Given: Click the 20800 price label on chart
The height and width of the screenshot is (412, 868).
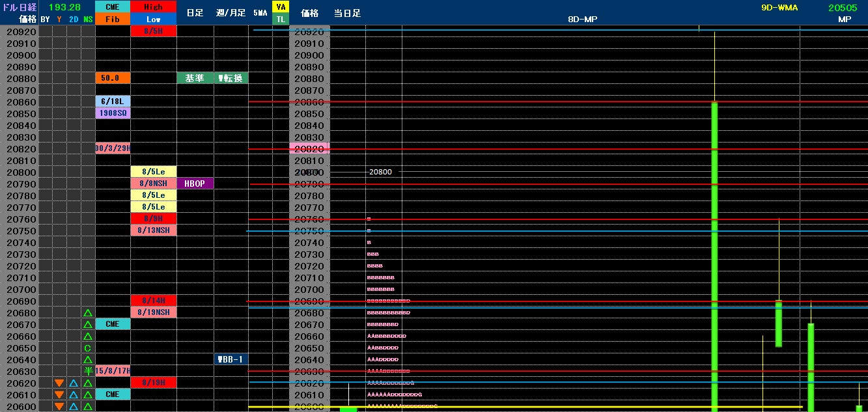Looking at the screenshot, I should [380, 172].
